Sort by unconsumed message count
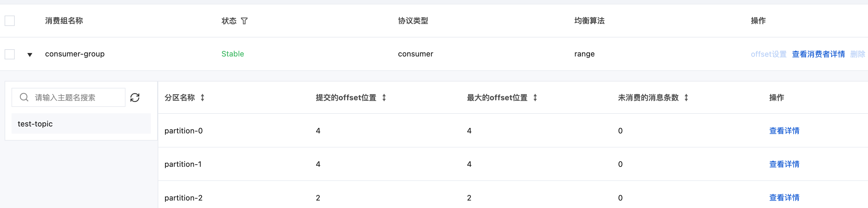The width and height of the screenshot is (868, 208). [686, 98]
